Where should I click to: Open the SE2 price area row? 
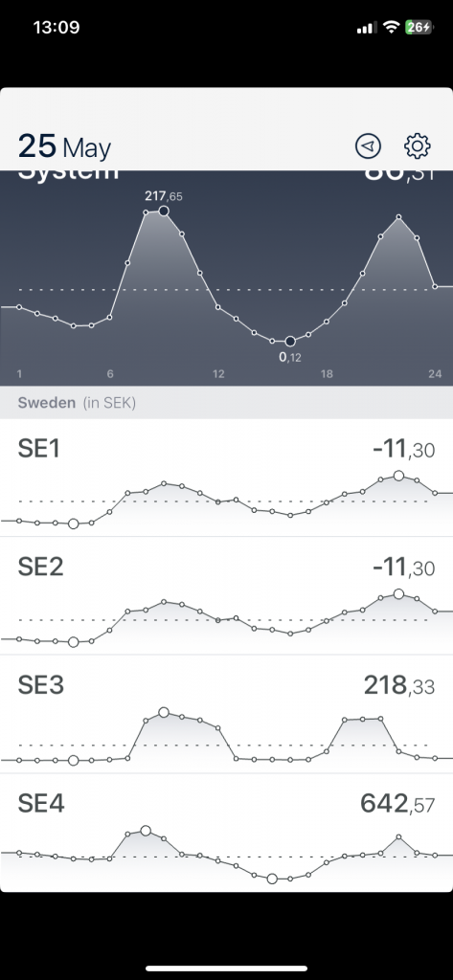(226, 595)
